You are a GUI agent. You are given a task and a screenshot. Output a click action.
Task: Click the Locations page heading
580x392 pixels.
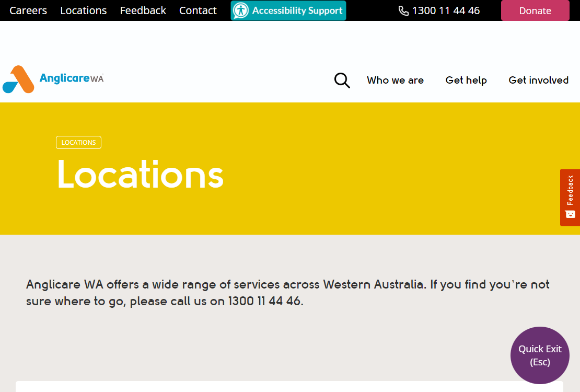[x=140, y=175]
